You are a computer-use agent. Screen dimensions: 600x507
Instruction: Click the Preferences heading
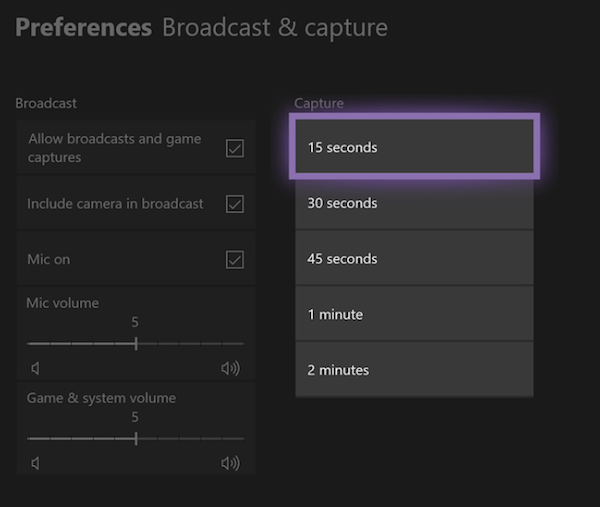(x=84, y=28)
